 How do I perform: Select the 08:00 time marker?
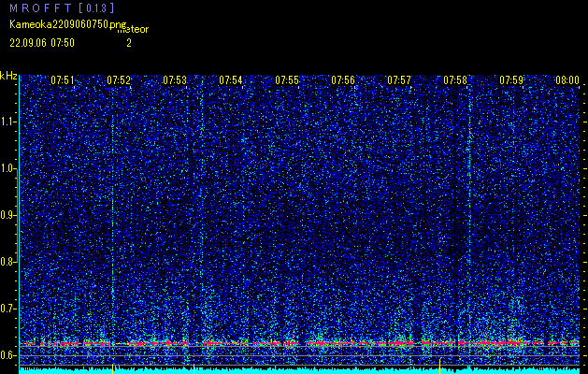click(x=567, y=80)
